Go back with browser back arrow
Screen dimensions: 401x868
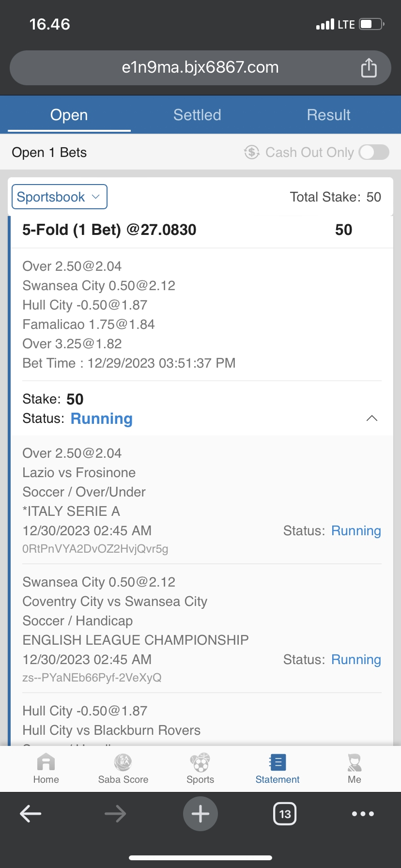(31, 814)
